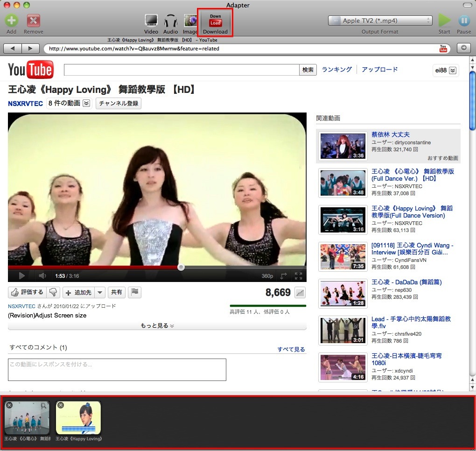Expand the ei88 account menu
The width and height of the screenshot is (476, 451).
click(x=446, y=70)
